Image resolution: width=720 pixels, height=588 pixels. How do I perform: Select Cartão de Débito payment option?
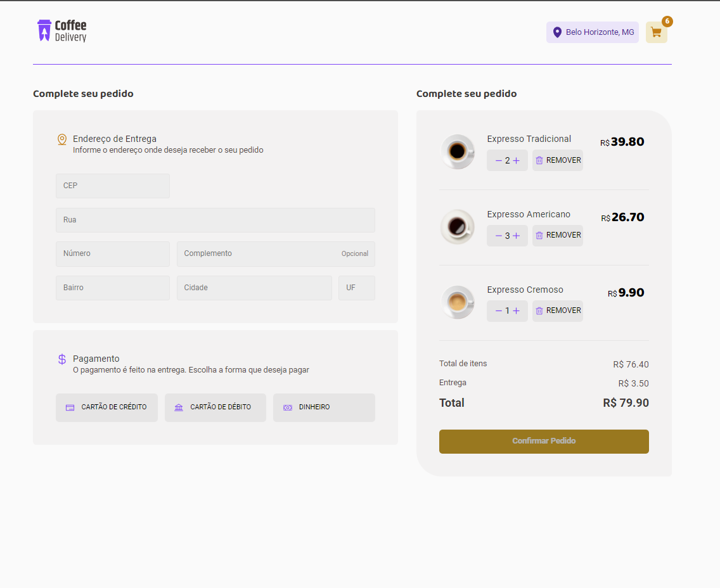(x=215, y=407)
